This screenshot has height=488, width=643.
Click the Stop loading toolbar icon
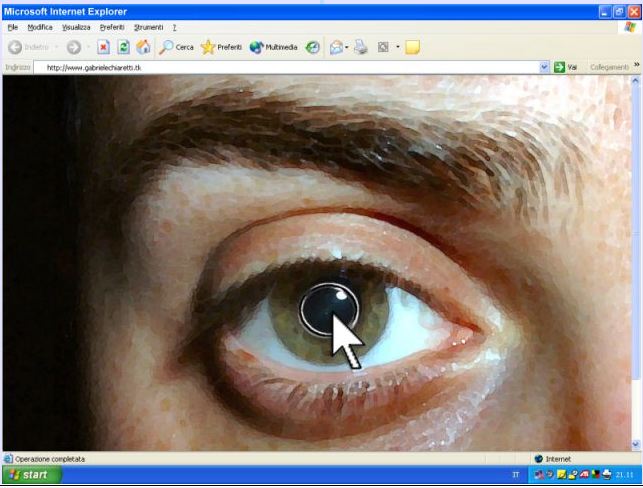[x=104, y=47]
